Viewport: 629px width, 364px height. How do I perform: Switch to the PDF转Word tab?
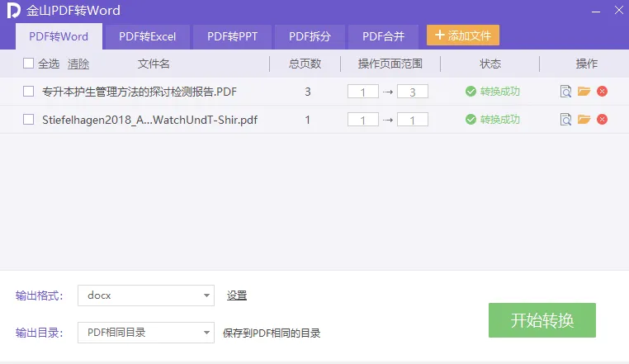[59, 36]
